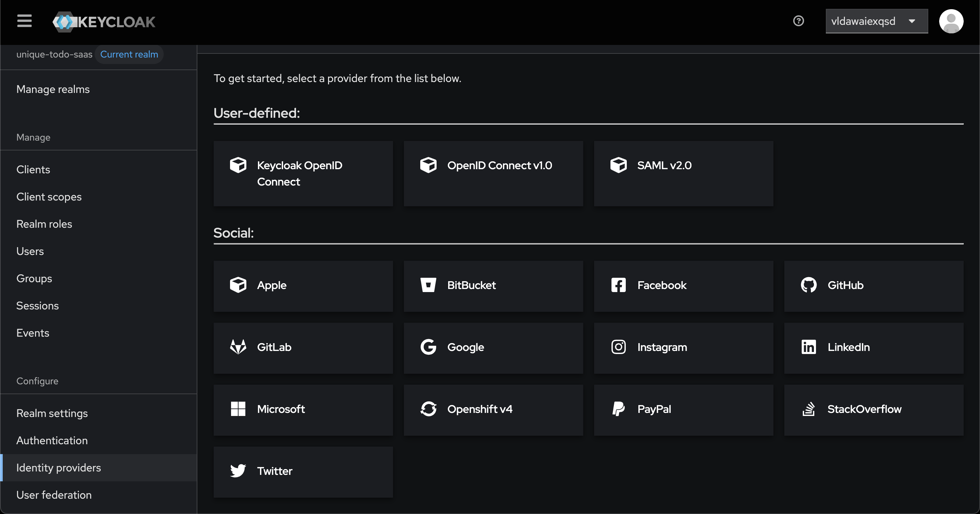Click the Apple provider icon
This screenshot has width=980, height=514.
(238, 285)
